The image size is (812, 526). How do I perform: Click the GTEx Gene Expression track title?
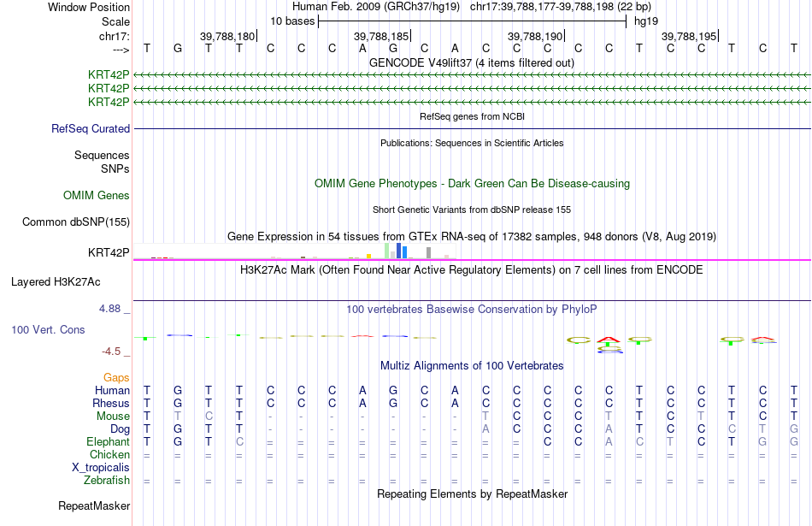coord(472,236)
